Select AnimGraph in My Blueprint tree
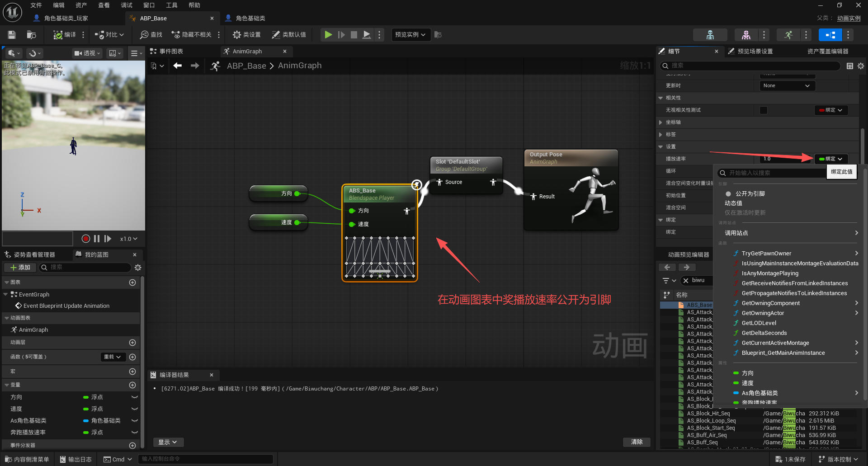The height and width of the screenshot is (466, 868). (x=33, y=330)
